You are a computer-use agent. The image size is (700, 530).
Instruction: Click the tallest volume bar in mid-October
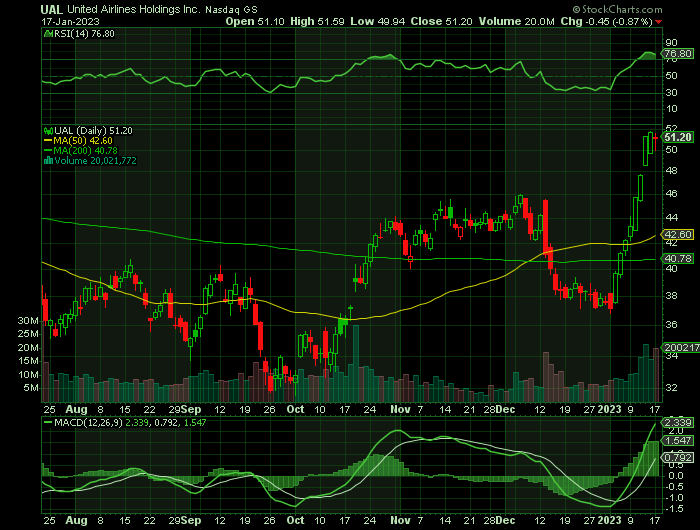pyautogui.click(x=356, y=363)
